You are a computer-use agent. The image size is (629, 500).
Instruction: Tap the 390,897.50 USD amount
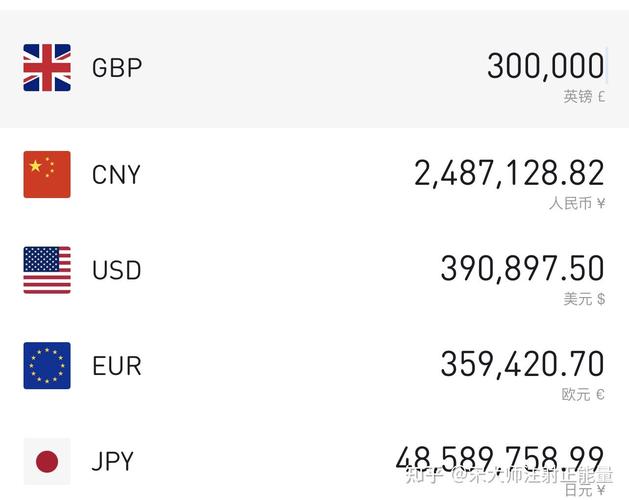(522, 268)
